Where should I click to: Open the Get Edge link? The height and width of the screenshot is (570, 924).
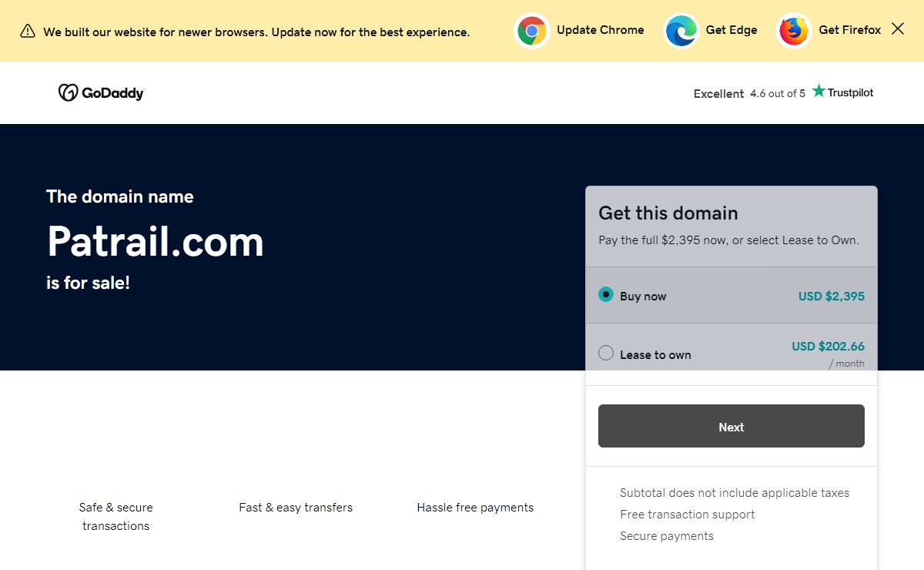[731, 30]
